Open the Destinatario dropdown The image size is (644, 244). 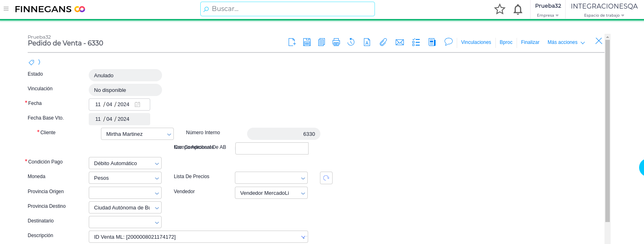point(125,222)
